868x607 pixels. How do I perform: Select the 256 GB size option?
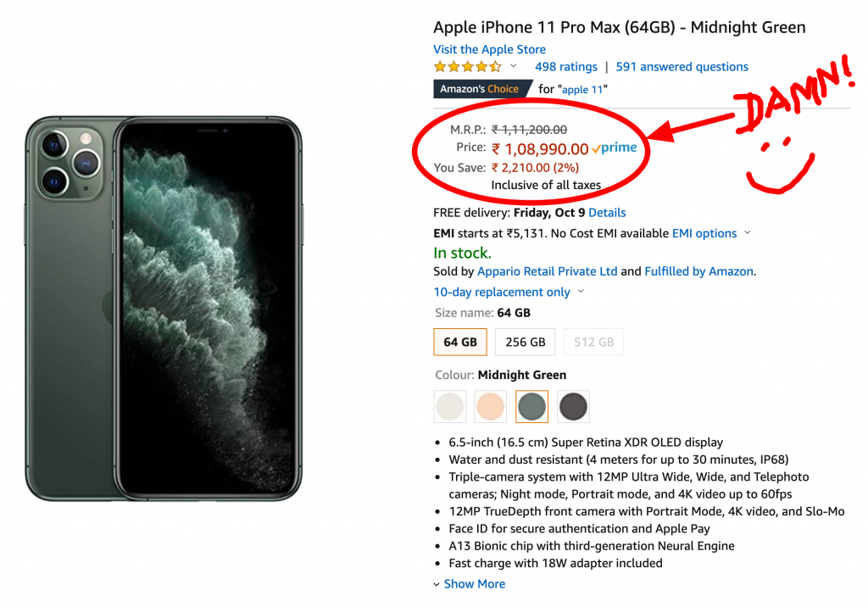(x=526, y=342)
